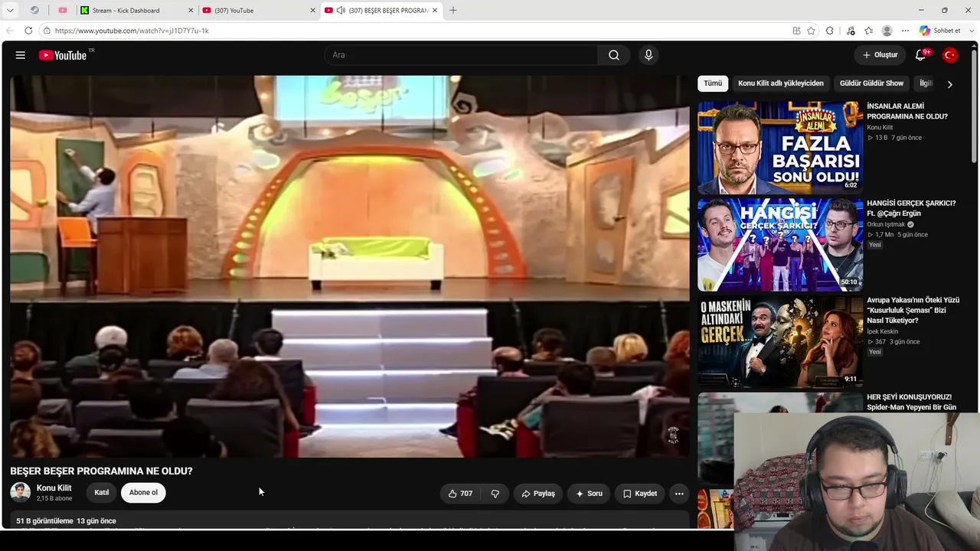Open more video actions (three dots)
This screenshot has height=551, width=980.
pos(679,494)
